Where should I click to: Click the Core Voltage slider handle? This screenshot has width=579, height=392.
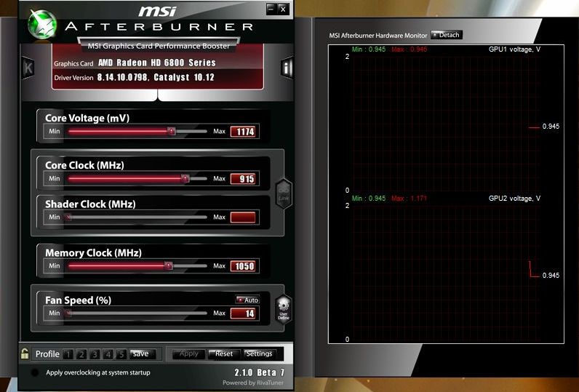point(172,131)
